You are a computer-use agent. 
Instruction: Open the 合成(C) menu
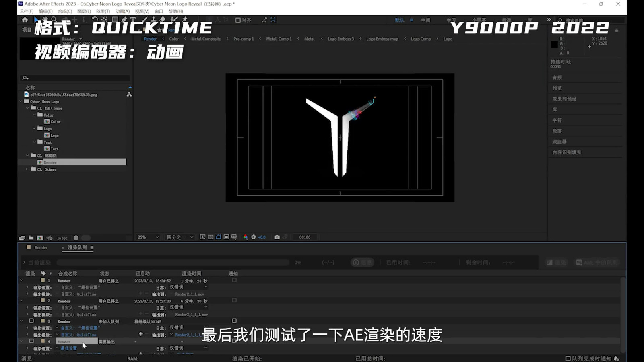coord(65,11)
